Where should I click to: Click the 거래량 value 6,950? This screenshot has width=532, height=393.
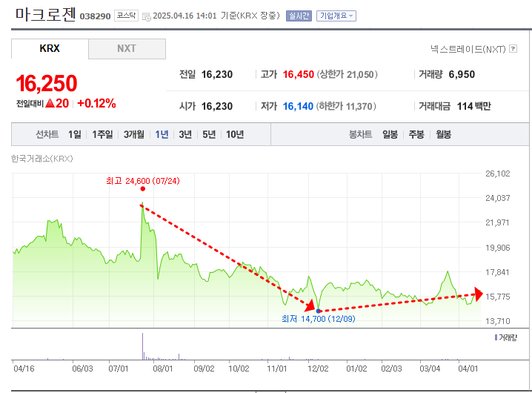click(462, 74)
